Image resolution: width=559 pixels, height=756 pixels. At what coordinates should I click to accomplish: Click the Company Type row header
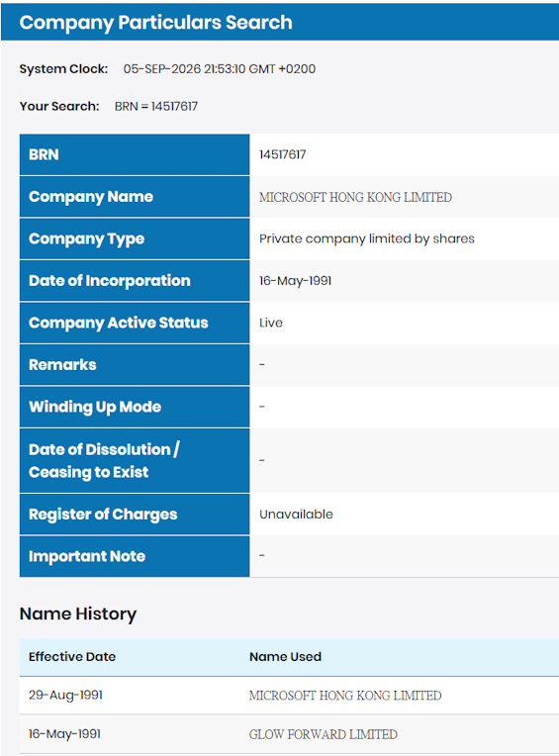pos(135,238)
